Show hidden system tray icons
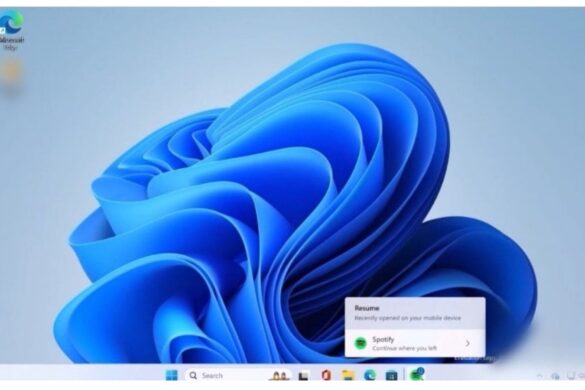The height and width of the screenshot is (390, 585). click(539, 376)
